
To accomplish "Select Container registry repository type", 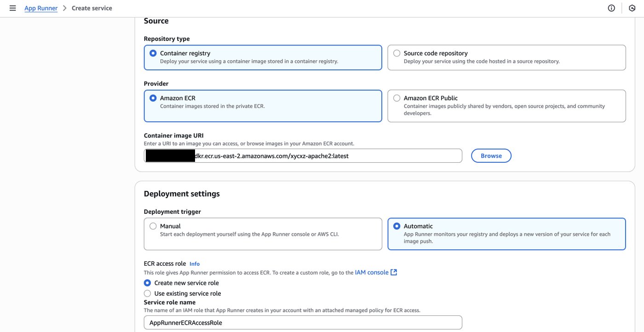I will (x=153, y=53).
